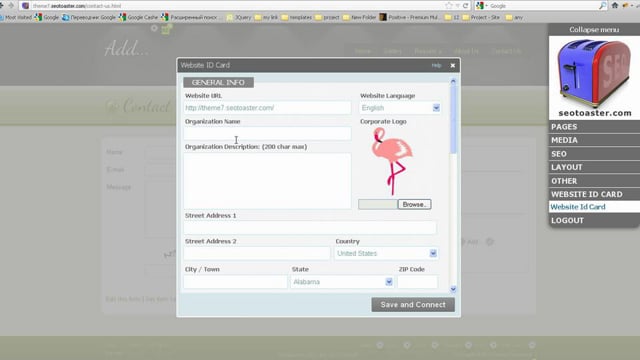Go to the browser home page icon

tap(615, 5)
